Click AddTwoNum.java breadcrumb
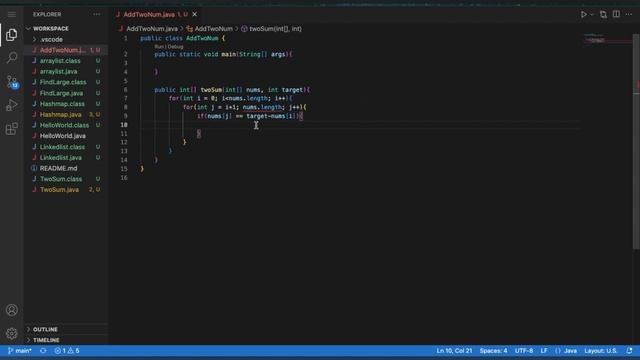 click(152, 29)
